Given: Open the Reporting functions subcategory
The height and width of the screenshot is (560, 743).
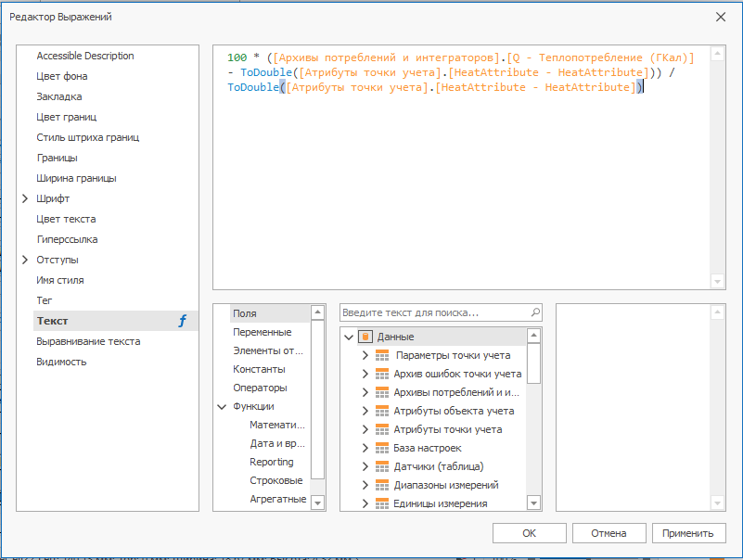Looking at the screenshot, I should 272,462.
